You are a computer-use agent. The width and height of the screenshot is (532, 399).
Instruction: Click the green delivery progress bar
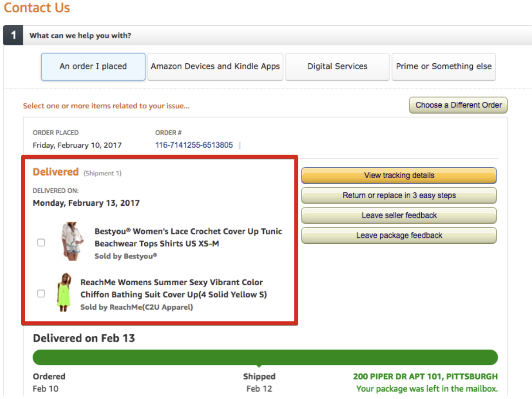(x=265, y=357)
